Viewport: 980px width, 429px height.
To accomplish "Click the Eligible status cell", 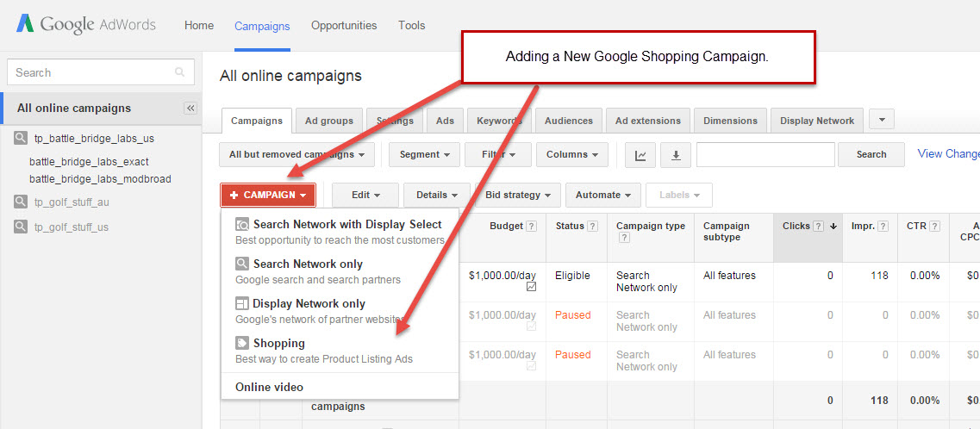I will point(572,276).
